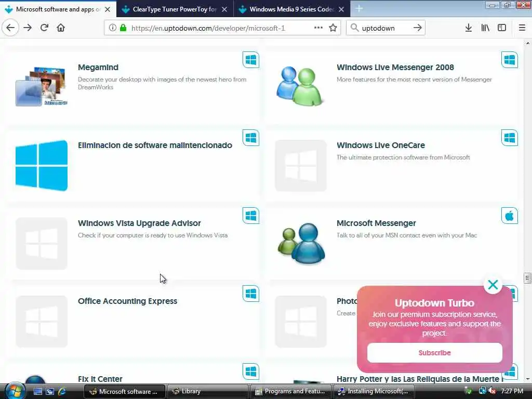Click the Windows badge on Eliminacion de software
Viewport: 532px width, 399px height.
[251, 138]
